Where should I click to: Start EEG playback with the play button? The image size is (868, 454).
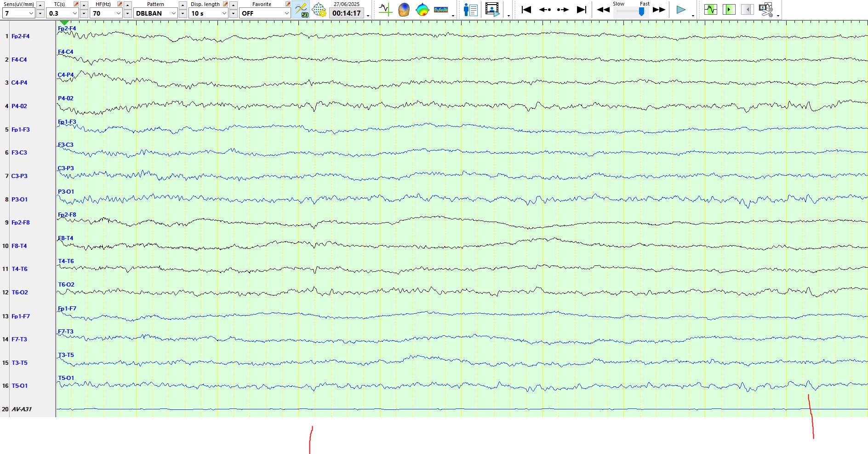click(x=681, y=10)
